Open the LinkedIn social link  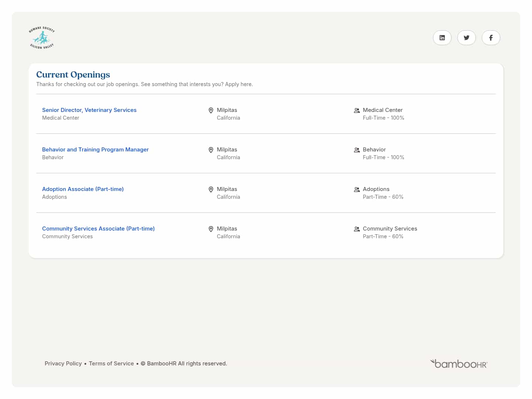pos(442,38)
